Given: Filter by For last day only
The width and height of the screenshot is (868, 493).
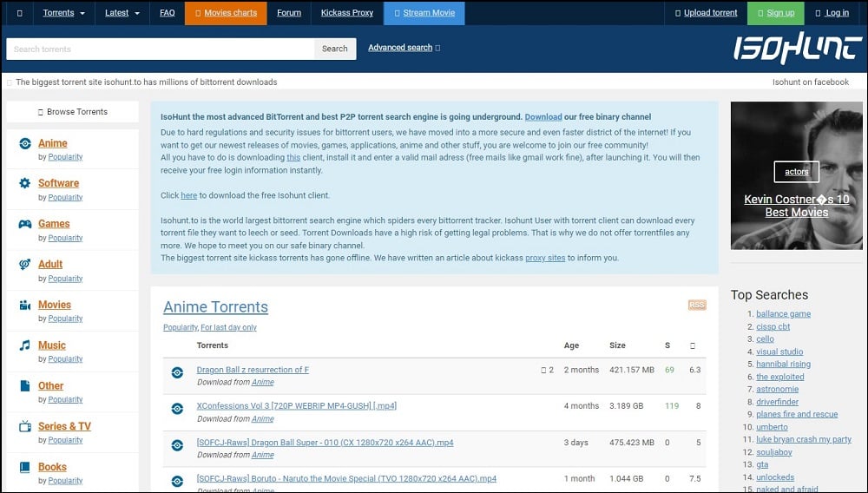Looking at the screenshot, I should pyautogui.click(x=228, y=327).
